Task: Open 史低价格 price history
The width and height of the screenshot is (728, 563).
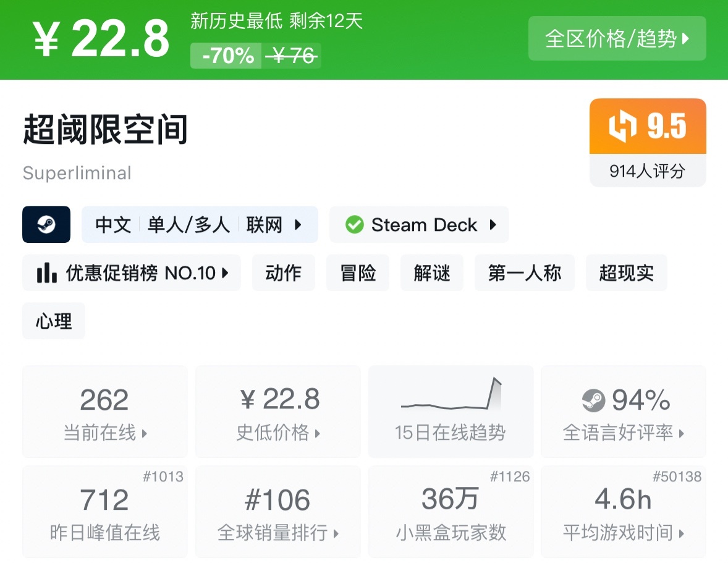Action: click(278, 412)
